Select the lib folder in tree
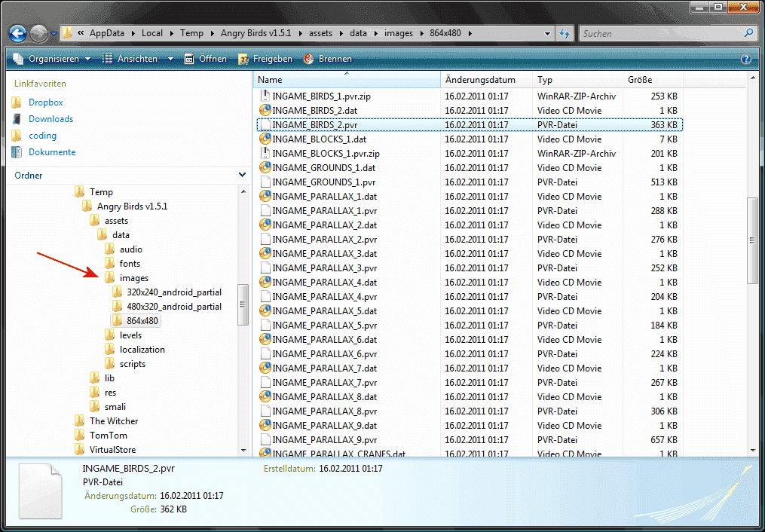This screenshot has height=532, width=765. pyautogui.click(x=109, y=378)
